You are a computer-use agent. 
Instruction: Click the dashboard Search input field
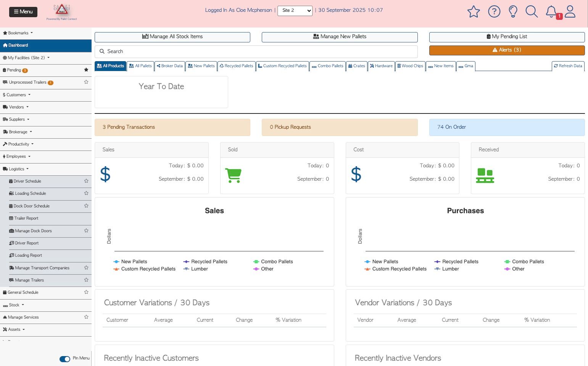[x=256, y=52]
